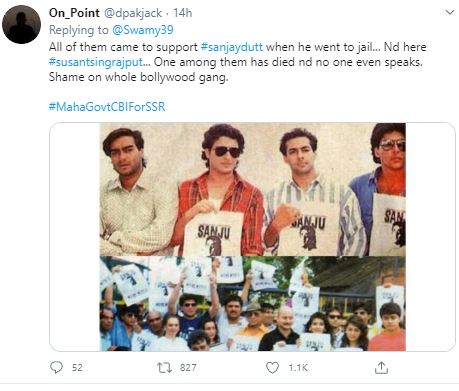Screen dimensions: 459x391
Task: Click the reply speech bubble icon
Action: click(x=56, y=367)
